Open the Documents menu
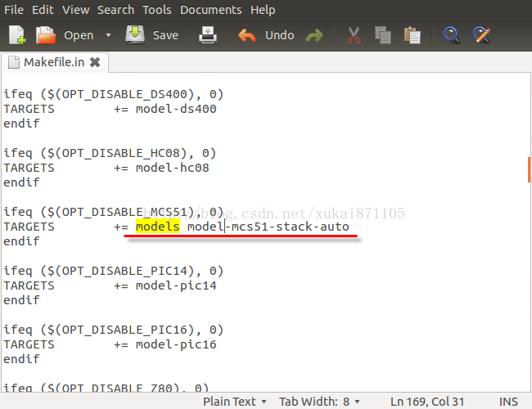 [x=210, y=10]
